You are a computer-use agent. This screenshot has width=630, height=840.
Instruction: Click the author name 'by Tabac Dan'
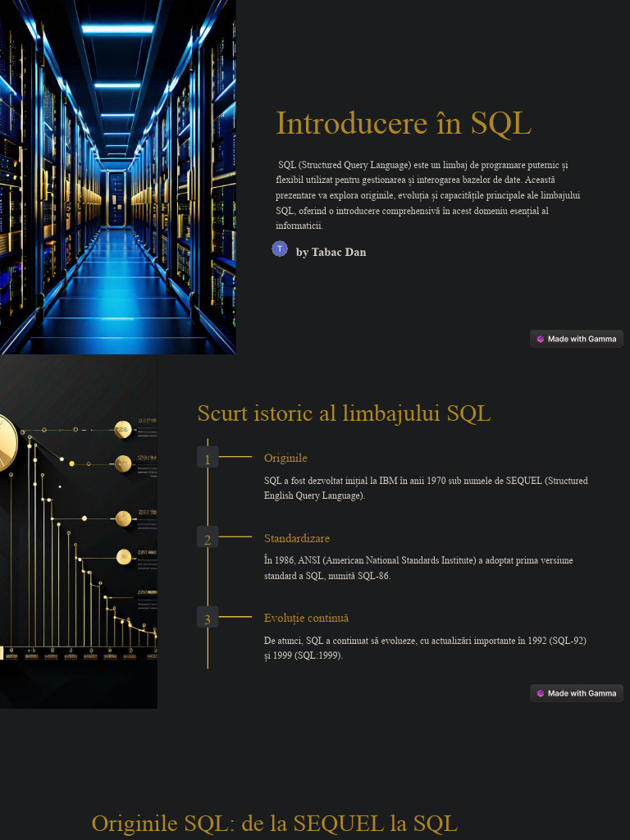coord(331,252)
